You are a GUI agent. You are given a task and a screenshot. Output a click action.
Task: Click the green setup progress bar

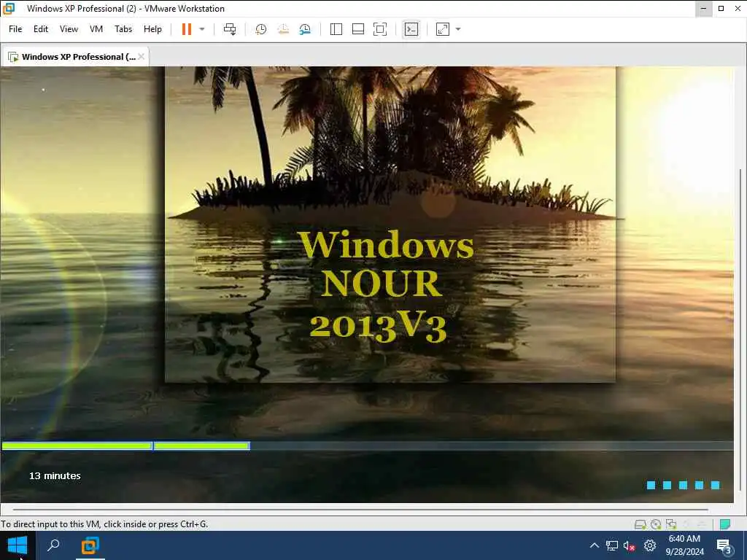pos(125,446)
